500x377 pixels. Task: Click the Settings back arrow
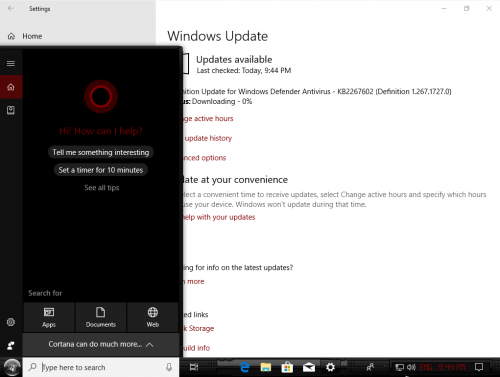(x=11, y=8)
